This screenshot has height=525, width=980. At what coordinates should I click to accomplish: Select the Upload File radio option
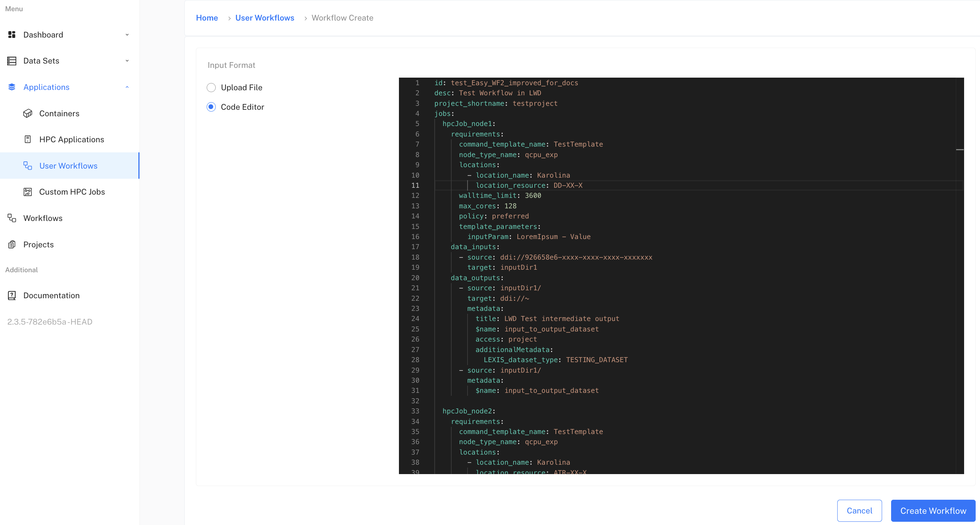coord(211,87)
